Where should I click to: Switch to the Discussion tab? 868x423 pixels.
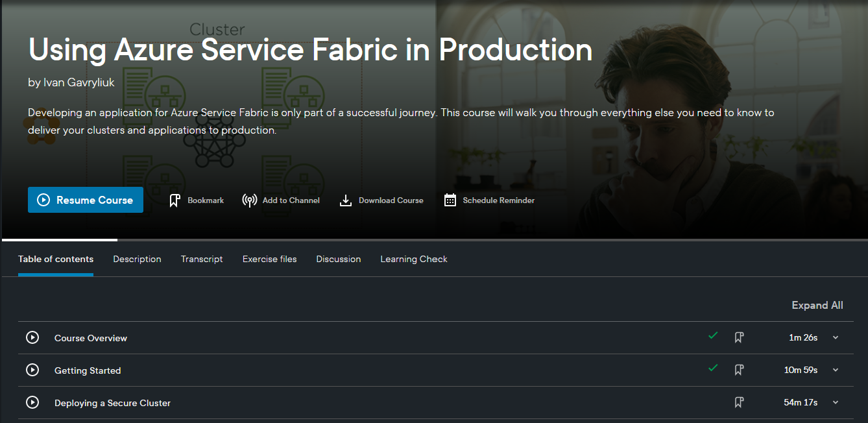pos(339,259)
